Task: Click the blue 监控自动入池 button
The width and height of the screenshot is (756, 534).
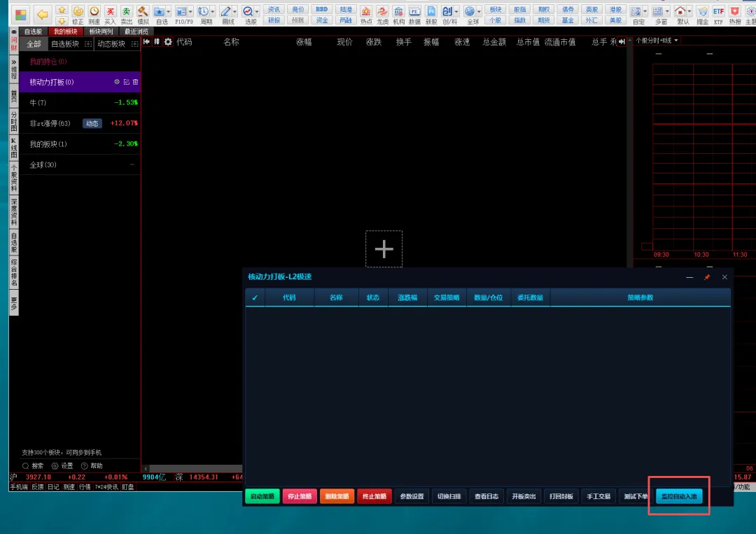Action: pyautogui.click(x=679, y=496)
